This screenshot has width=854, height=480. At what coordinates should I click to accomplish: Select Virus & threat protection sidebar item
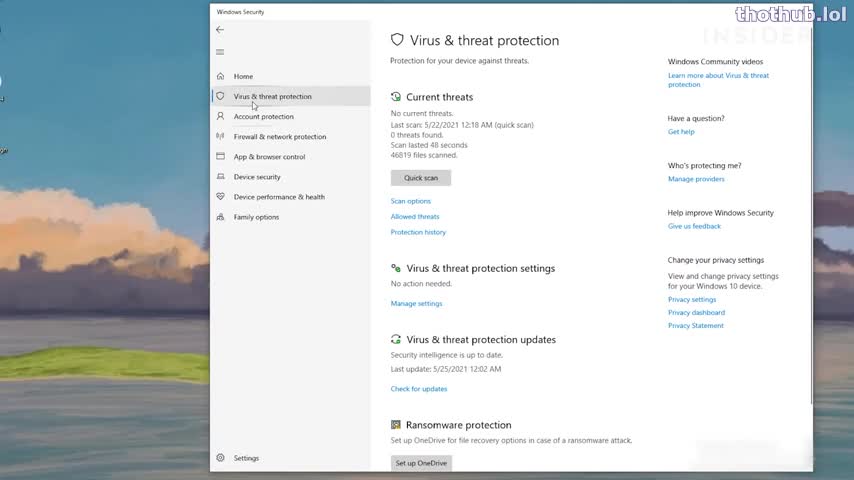(291, 96)
